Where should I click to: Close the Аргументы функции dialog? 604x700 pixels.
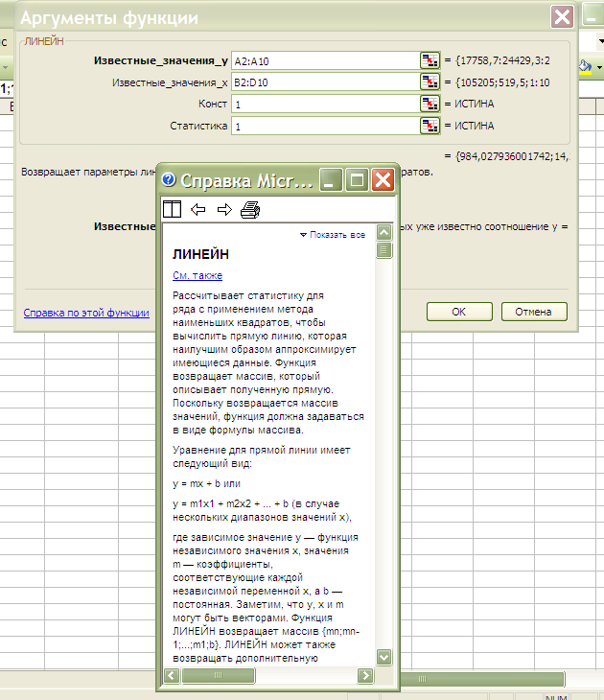coord(562,17)
